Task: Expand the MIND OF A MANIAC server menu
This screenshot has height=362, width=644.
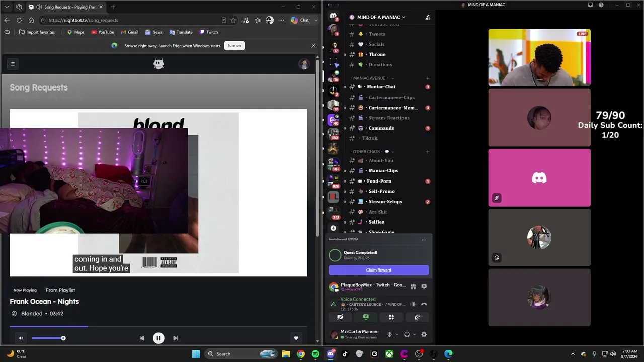Action: [x=381, y=17]
